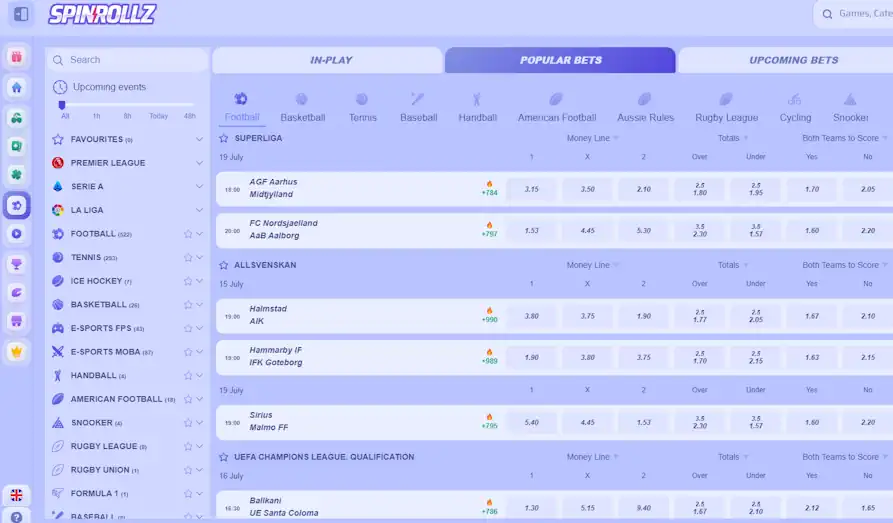Image resolution: width=893 pixels, height=523 pixels.
Task: Open the clover icon in sidebar
Action: pos(17,174)
